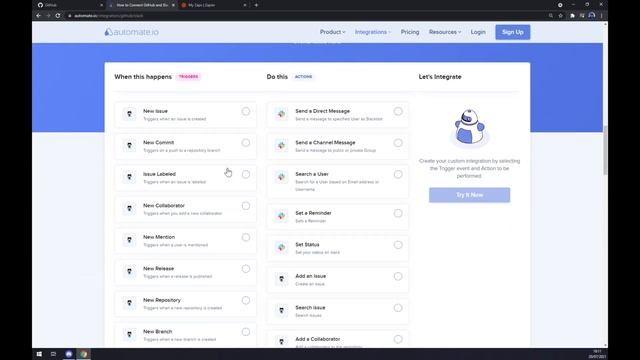The image size is (640, 360).
Task: Select the Set Status action radio
Action: pyautogui.click(x=398, y=244)
